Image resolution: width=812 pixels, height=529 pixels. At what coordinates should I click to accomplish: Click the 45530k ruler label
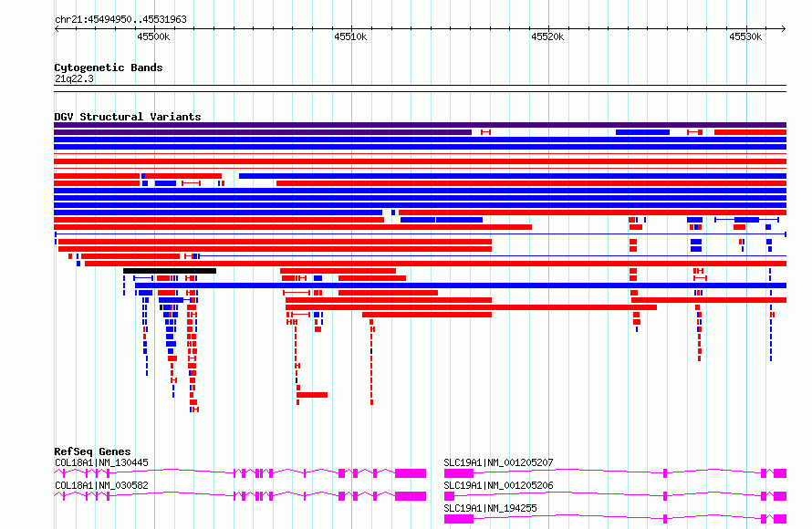tap(745, 36)
